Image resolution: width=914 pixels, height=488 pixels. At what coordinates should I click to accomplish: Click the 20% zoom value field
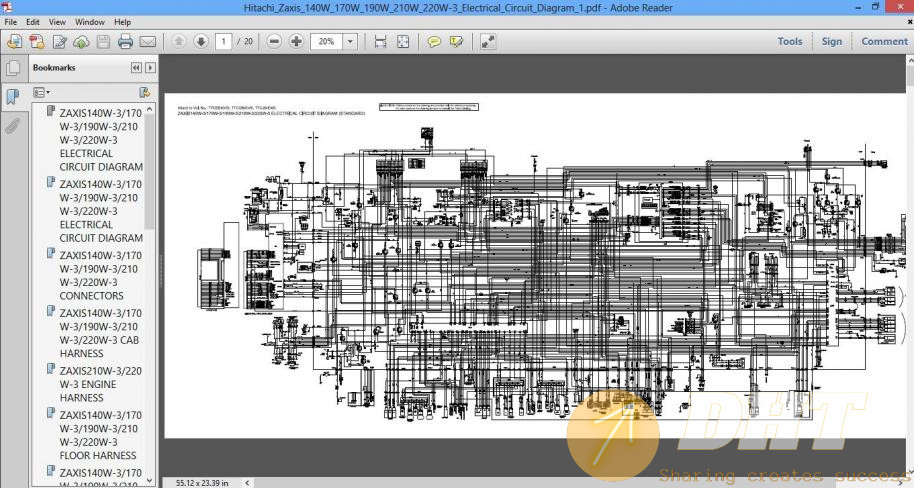pos(327,41)
